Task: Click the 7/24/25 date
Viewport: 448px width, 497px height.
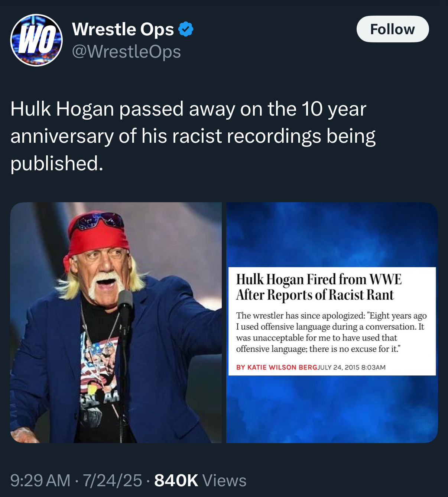Action: click(112, 480)
